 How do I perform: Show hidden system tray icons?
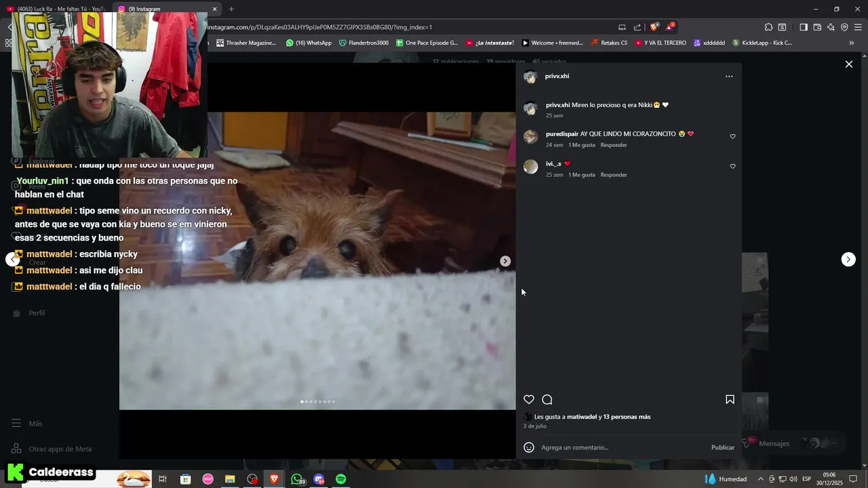coord(760,479)
